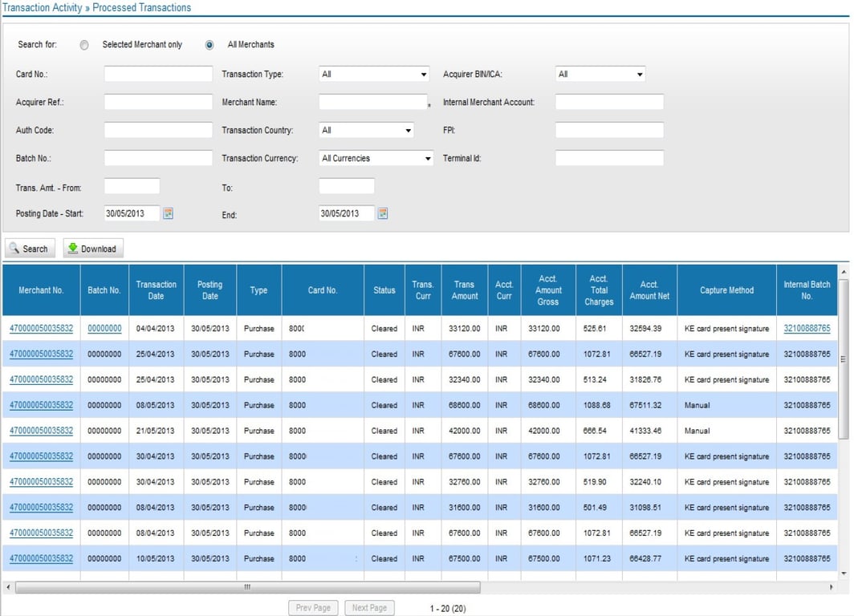Open Internal Batch No. link in first row
Viewport: 854px width, 616px height.
807,328
